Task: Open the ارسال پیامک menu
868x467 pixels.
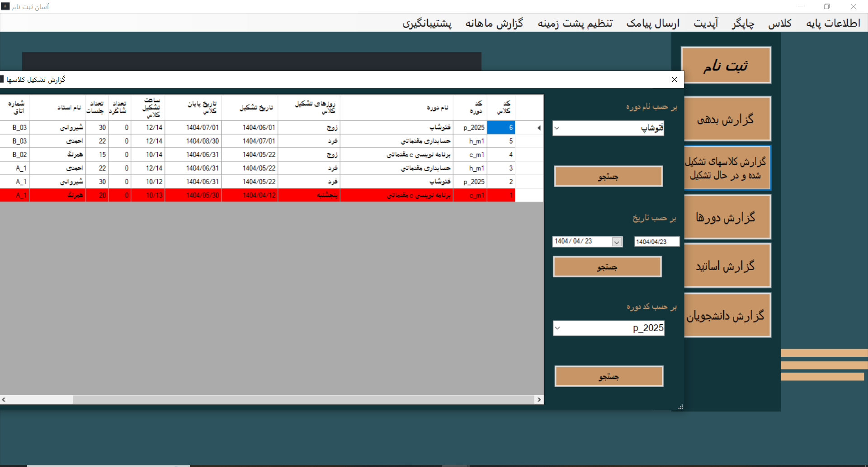Action: coord(653,23)
